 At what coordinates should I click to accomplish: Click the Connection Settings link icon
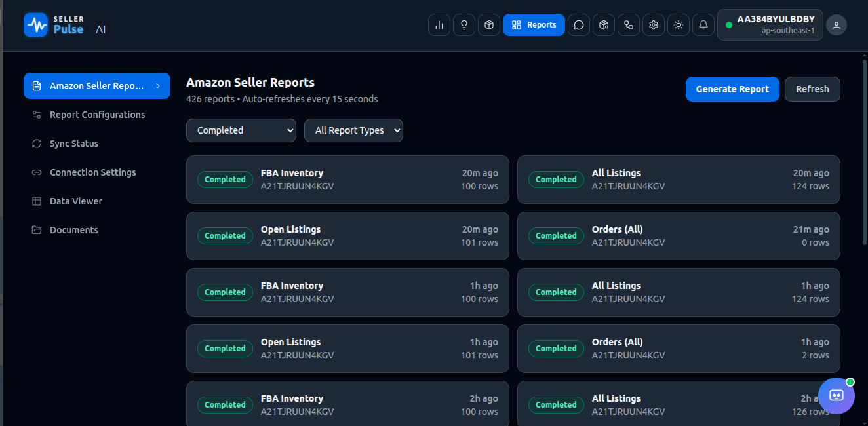tap(37, 172)
